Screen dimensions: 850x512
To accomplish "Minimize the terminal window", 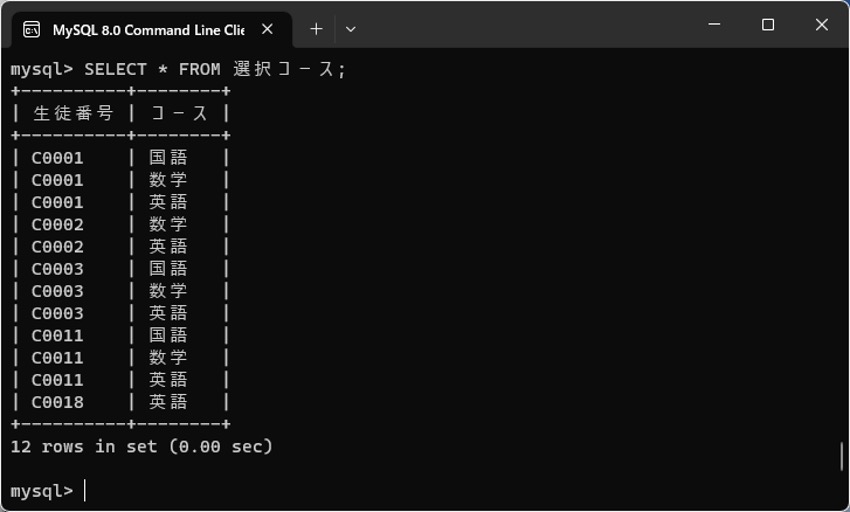I will tap(714, 24).
